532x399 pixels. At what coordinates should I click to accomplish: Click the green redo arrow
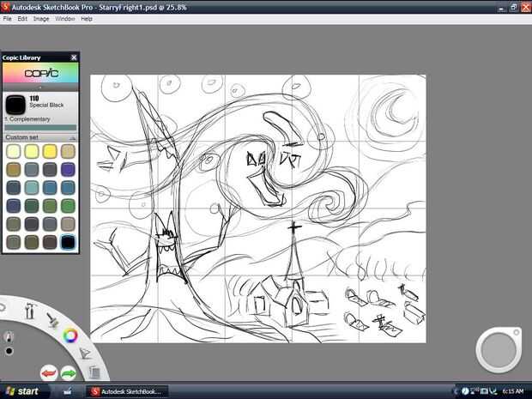point(69,373)
